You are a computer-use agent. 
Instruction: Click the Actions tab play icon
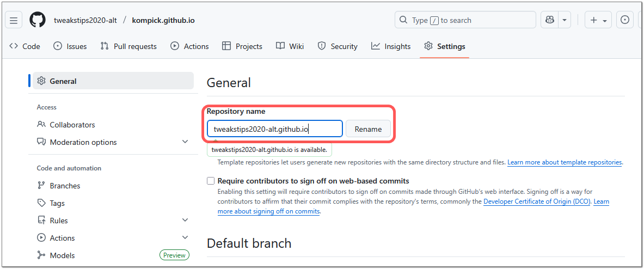[175, 46]
